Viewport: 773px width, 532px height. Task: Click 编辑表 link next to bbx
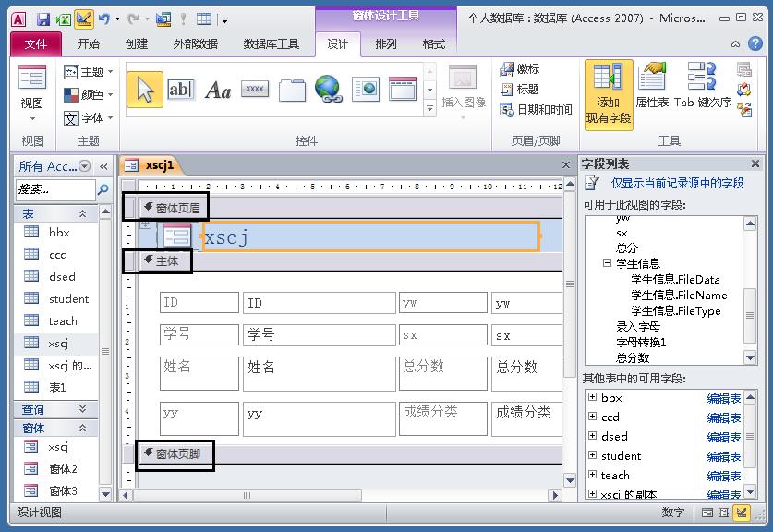click(x=724, y=398)
